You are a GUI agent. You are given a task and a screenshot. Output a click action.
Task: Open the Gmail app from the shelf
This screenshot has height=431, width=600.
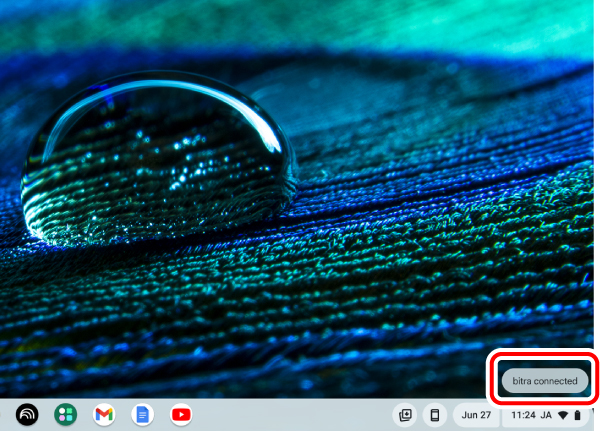coord(104,414)
